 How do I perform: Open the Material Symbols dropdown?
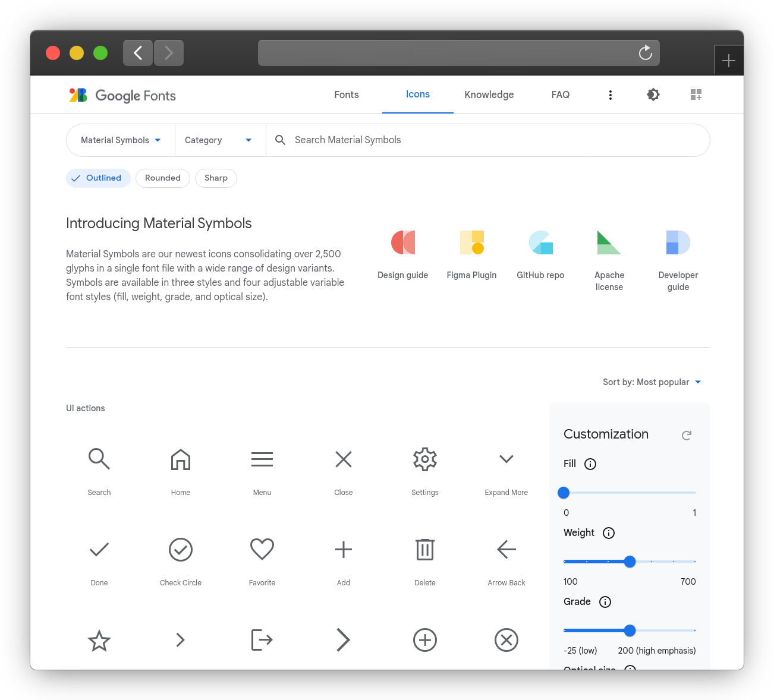(x=121, y=140)
